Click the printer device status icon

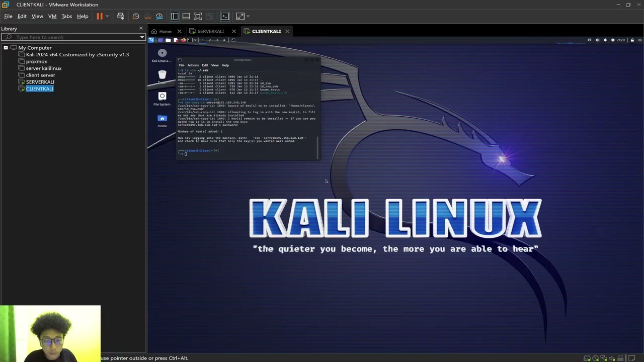(620, 358)
